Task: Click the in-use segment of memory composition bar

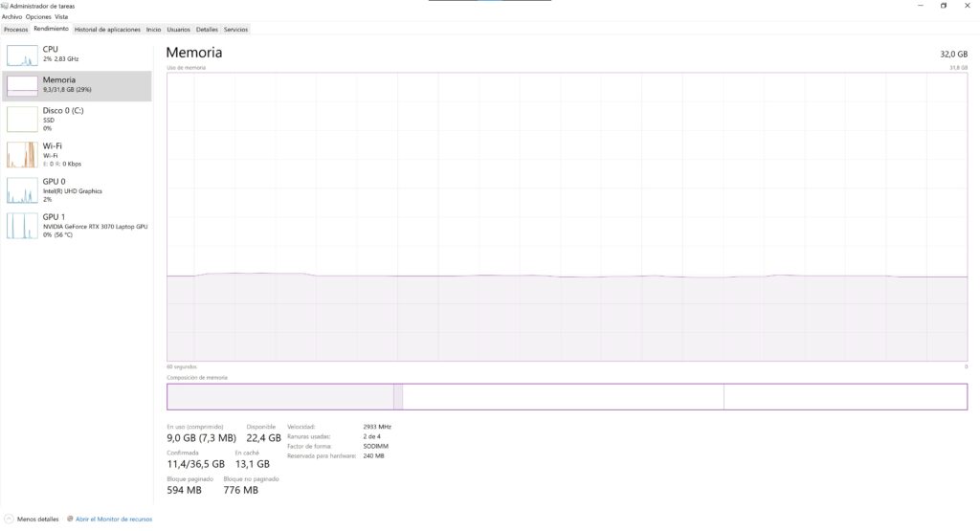Action: click(x=280, y=397)
